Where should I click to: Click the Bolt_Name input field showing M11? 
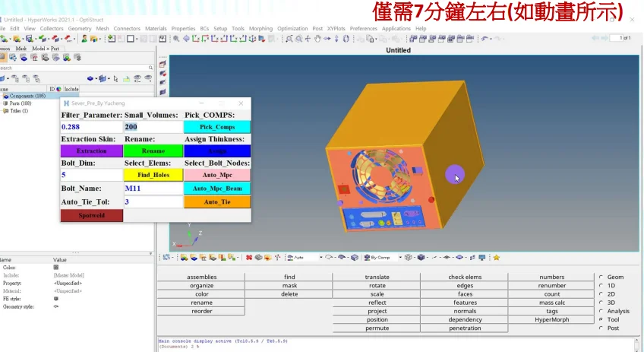point(153,187)
